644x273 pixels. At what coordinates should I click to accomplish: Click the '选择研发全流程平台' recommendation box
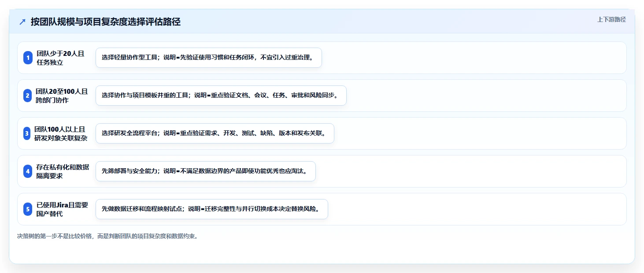pos(215,133)
